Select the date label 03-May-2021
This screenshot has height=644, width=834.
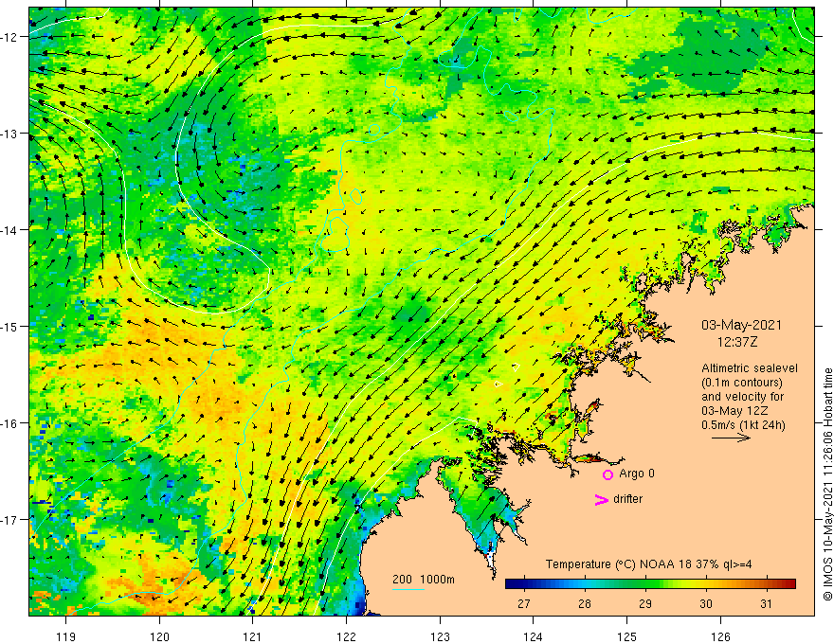(741, 325)
